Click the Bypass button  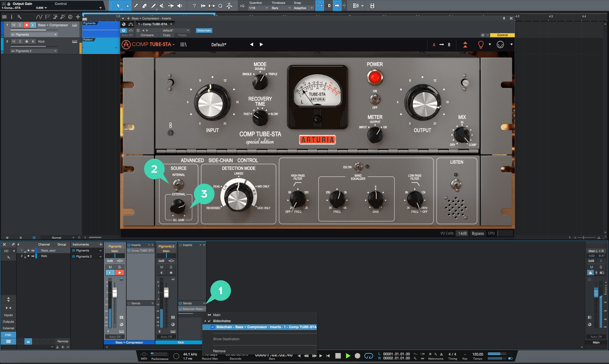(x=478, y=233)
